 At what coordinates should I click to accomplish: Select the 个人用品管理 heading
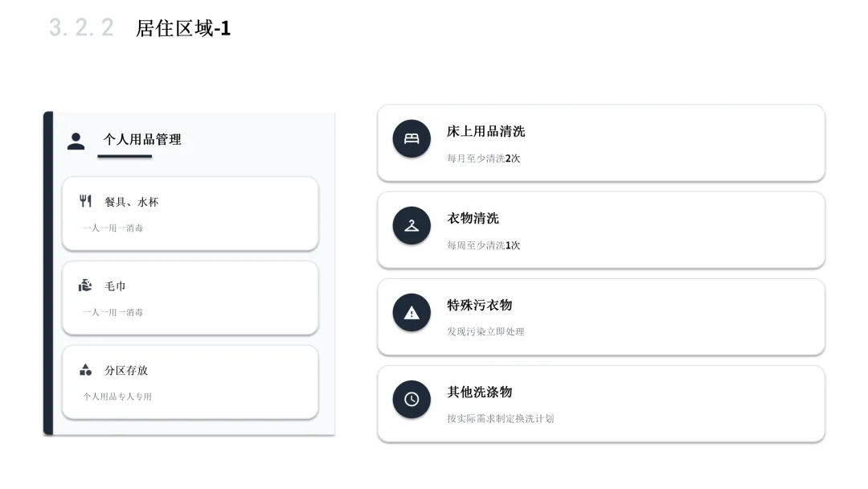pyautogui.click(x=142, y=139)
